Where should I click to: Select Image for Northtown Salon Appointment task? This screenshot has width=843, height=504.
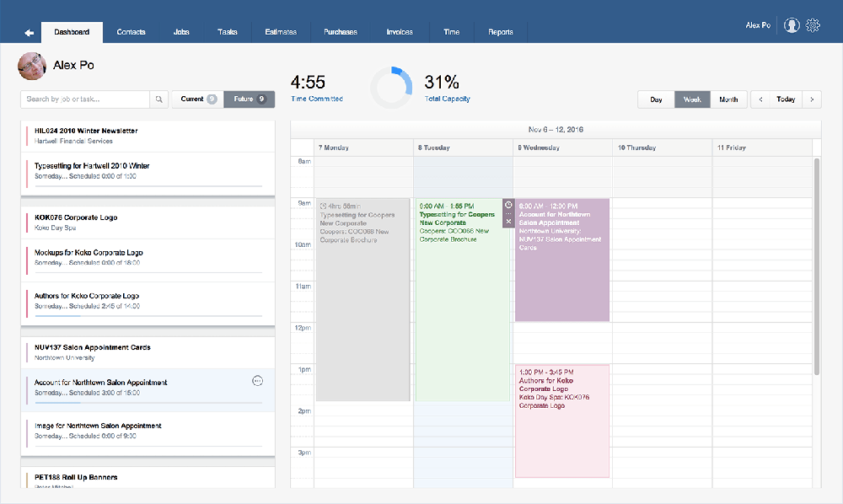click(x=148, y=432)
